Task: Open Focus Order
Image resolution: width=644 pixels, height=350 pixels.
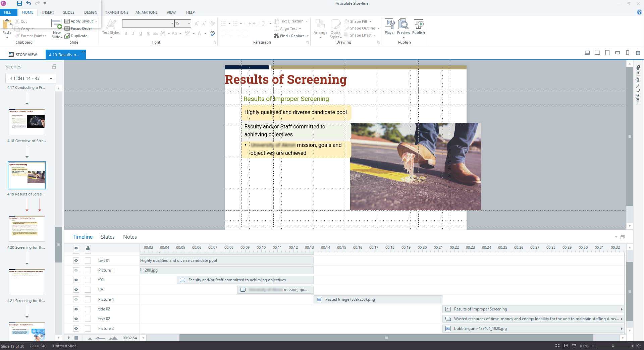Action: (78, 28)
